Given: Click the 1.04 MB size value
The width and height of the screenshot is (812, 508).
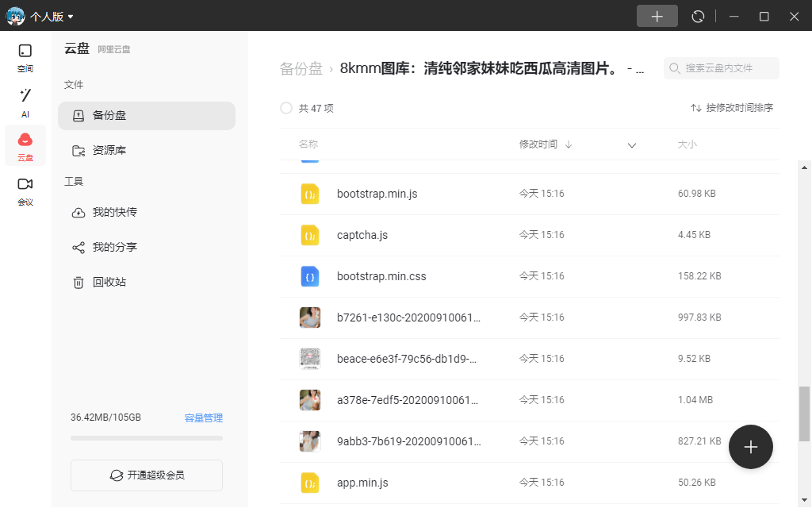Looking at the screenshot, I should click(x=695, y=400).
